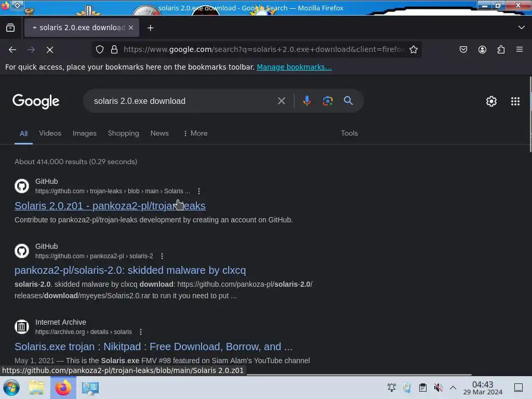
Task: Open the Google apps grid
Action: coord(515,101)
